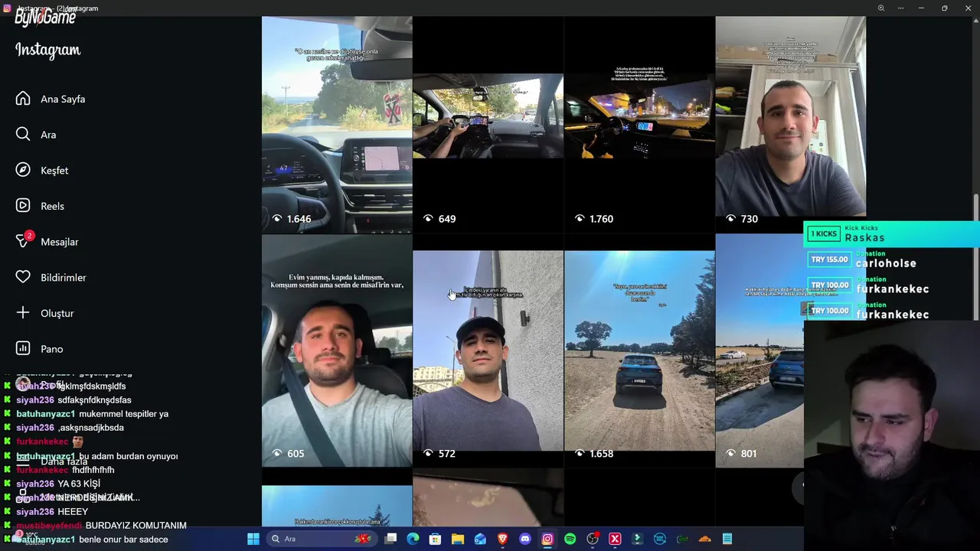
Task: Open Microsoft Store from taskbar
Action: pos(435,539)
